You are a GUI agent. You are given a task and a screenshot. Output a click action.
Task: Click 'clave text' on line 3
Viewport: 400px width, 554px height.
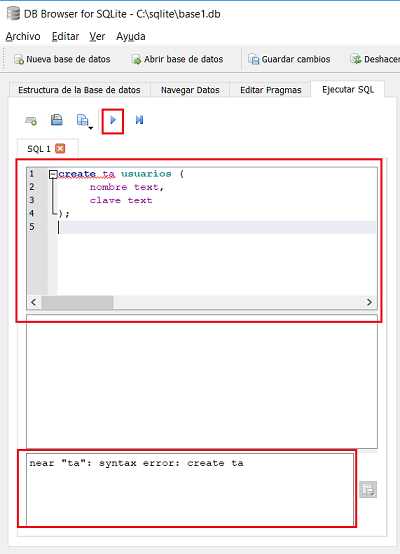pyautogui.click(x=121, y=200)
